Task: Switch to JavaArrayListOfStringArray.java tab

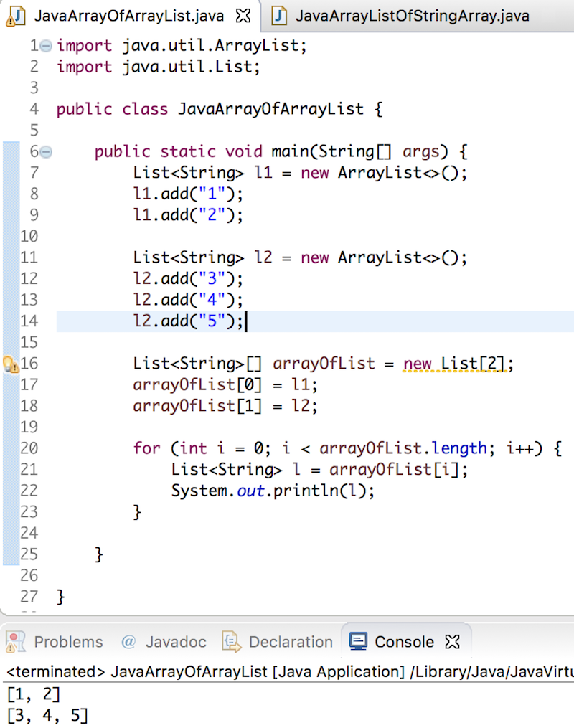Action: click(x=409, y=15)
